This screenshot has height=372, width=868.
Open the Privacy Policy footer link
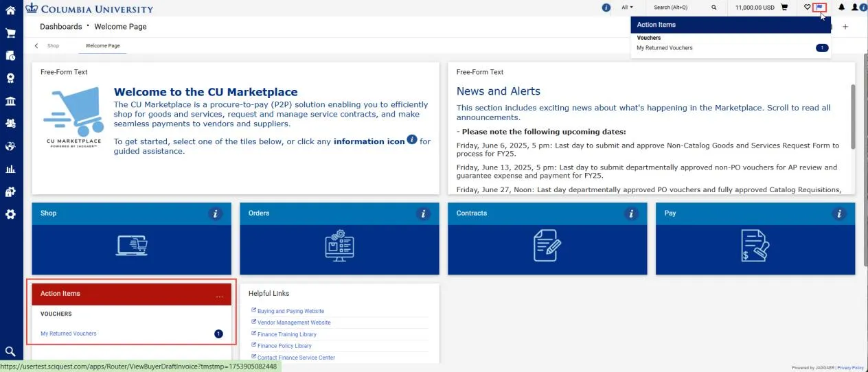(850, 368)
